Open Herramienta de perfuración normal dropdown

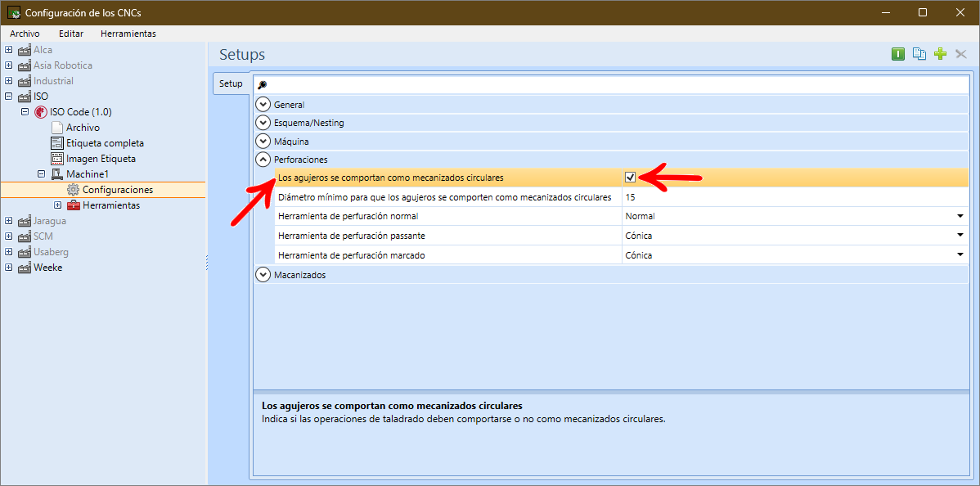pos(960,217)
